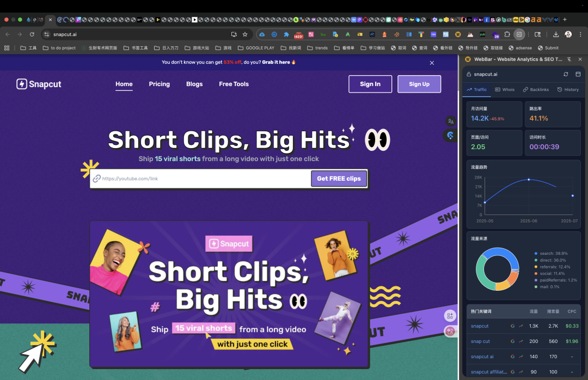Click the traffic sources donut chart
588x380 pixels.
pos(498,269)
